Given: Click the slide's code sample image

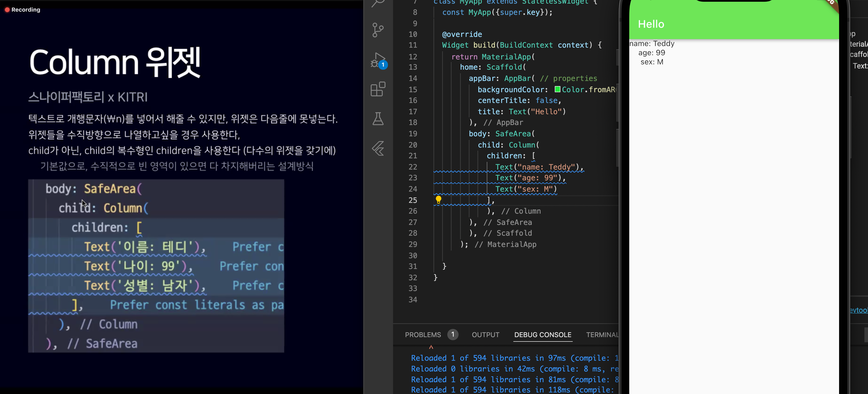Looking at the screenshot, I should point(156,266).
